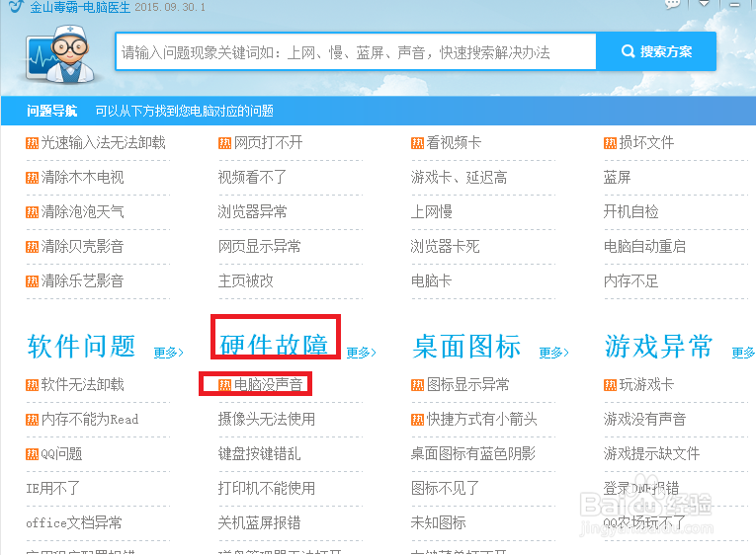Viewport: 756px width, 555px height.
Task: Open 网页打不开 problem
Action: [268, 142]
